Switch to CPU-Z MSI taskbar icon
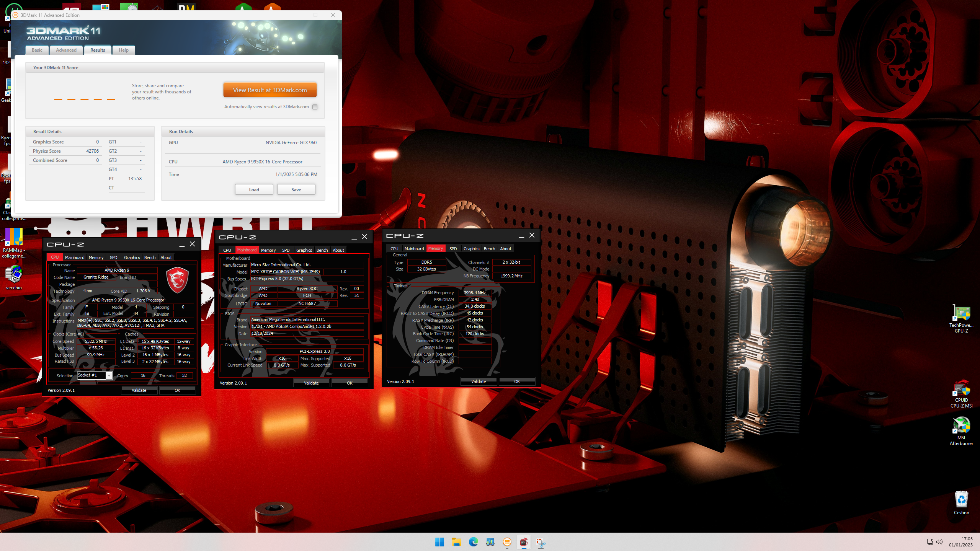 (x=524, y=542)
